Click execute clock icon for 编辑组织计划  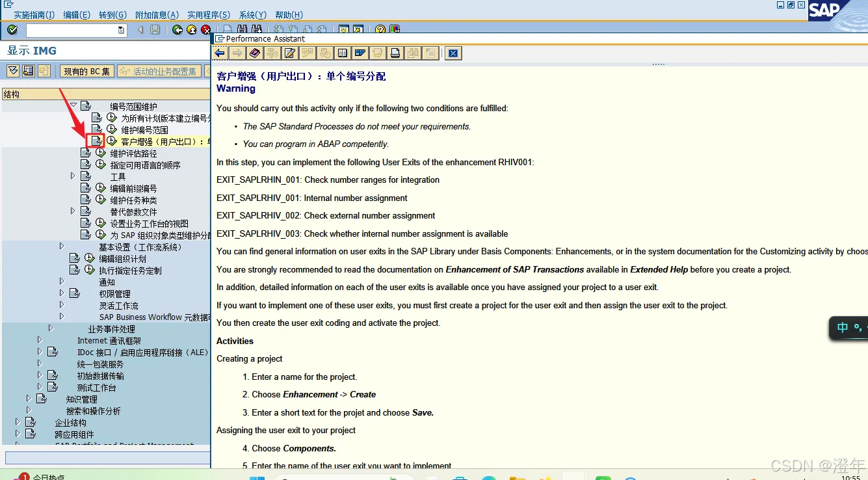(89, 258)
